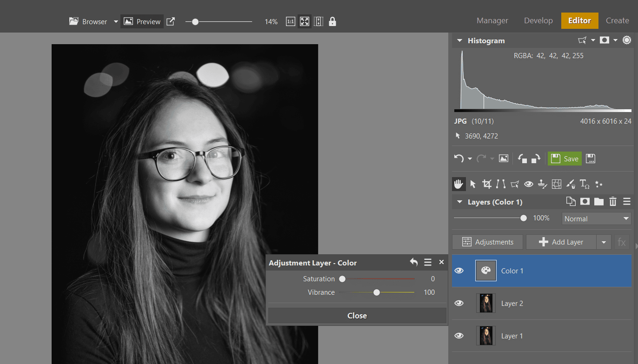Select the Color 1 layer thumbnail
The height and width of the screenshot is (364, 638).
coord(486,271)
